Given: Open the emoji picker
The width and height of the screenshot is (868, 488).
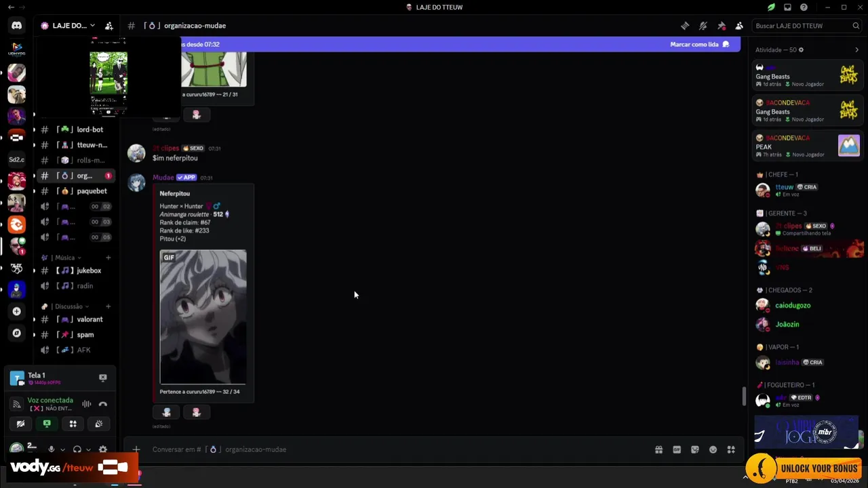Looking at the screenshot, I should (713, 449).
